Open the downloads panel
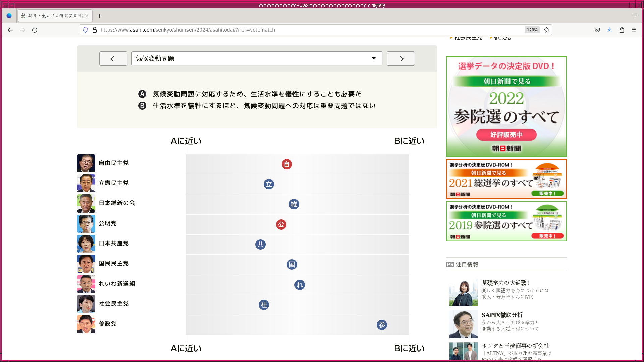This screenshot has height=362, width=644. [x=609, y=30]
